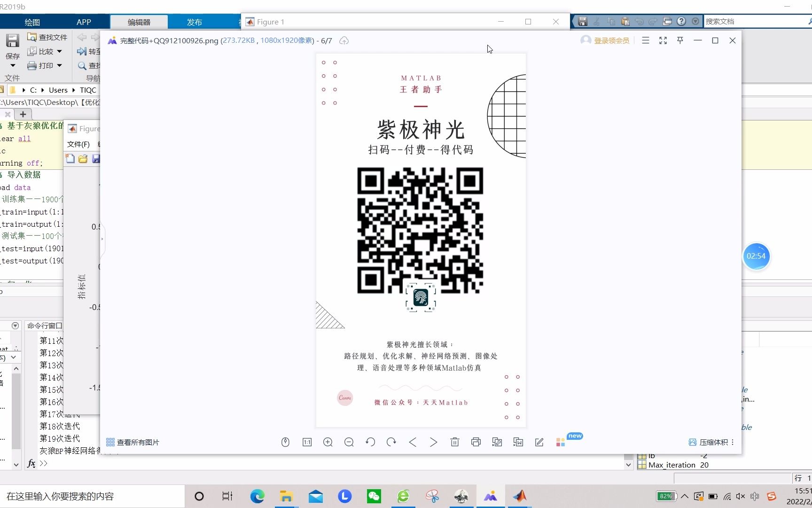Screen dimensions: 812x508
Task: Open the new apps grid icon
Action: [x=561, y=442]
